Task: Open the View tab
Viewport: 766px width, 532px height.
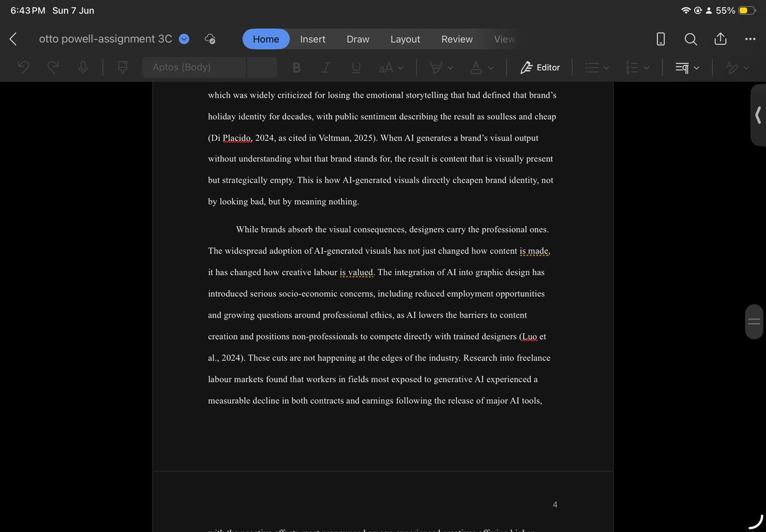Action: pyautogui.click(x=504, y=39)
